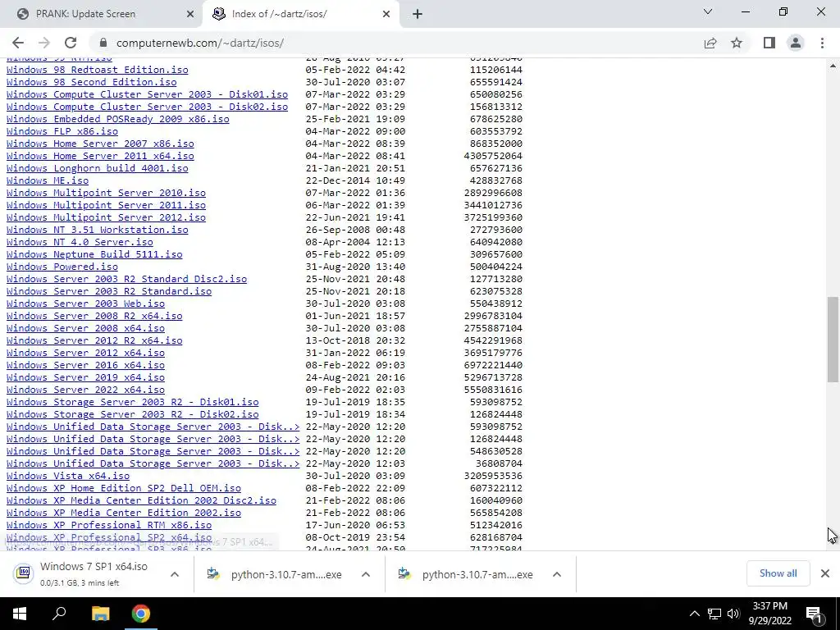The height and width of the screenshot is (630, 840).
Task: Open Windows Server 2019 x64.iso link
Action: [x=85, y=377]
